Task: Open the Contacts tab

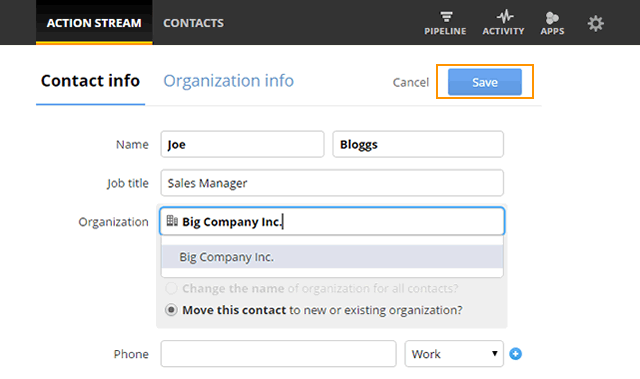Action: (193, 23)
